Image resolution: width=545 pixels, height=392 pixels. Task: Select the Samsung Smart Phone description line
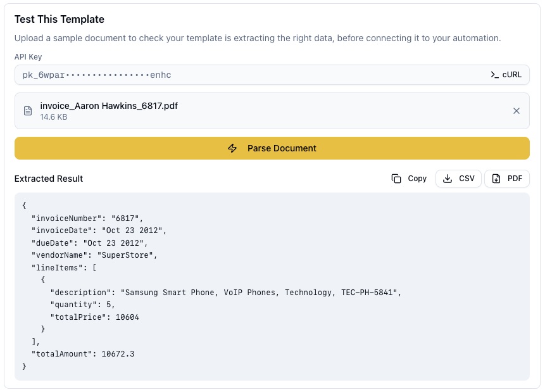(226, 292)
